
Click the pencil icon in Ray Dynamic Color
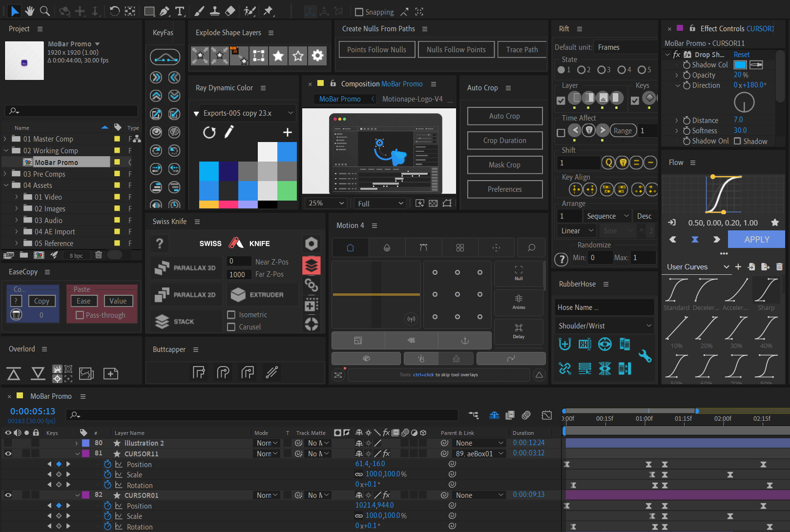pos(229,132)
